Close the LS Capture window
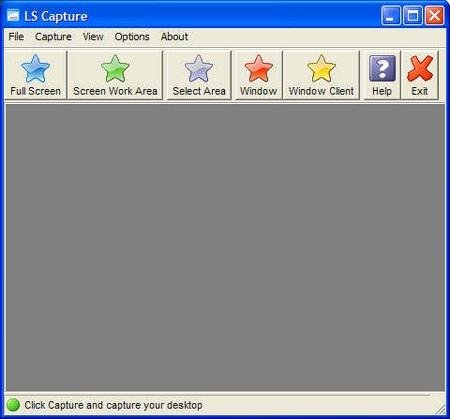This screenshot has width=450, height=419. pos(434,15)
